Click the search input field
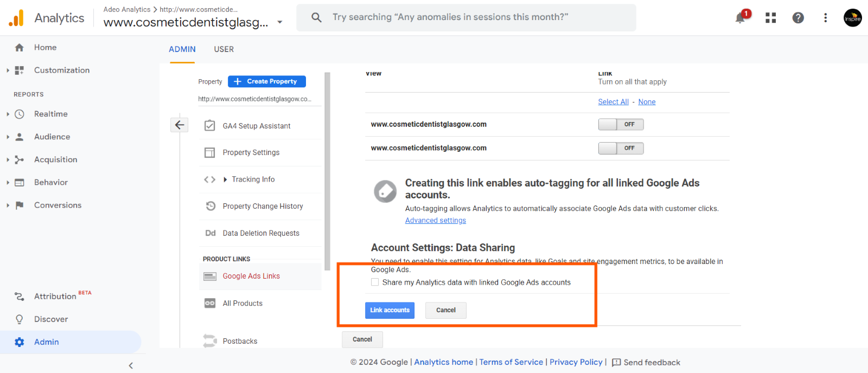Image resolution: width=868 pixels, height=373 pixels. 467,17
